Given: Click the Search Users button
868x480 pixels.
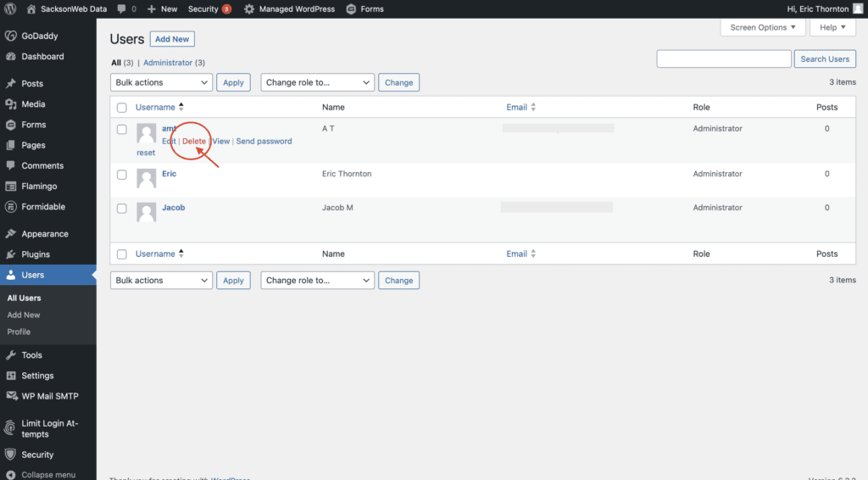Looking at the screenshot, I should pyautogui.click(x=825, y=59).
